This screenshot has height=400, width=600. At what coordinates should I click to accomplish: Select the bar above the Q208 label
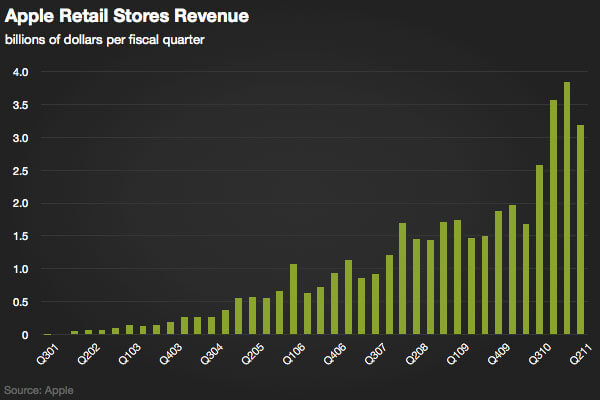[x=417, y=287]
